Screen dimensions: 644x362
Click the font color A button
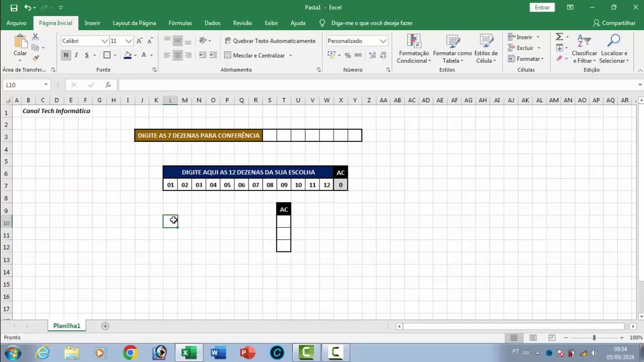143,55
